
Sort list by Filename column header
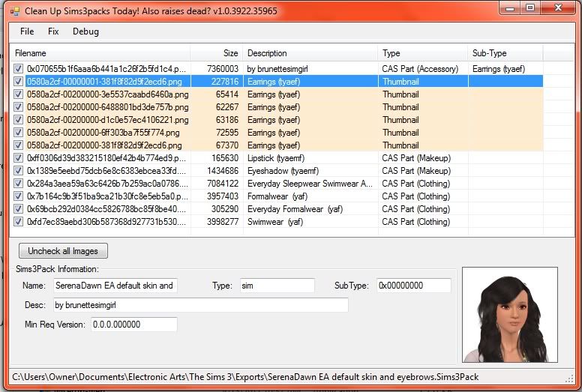click(100, 53)
